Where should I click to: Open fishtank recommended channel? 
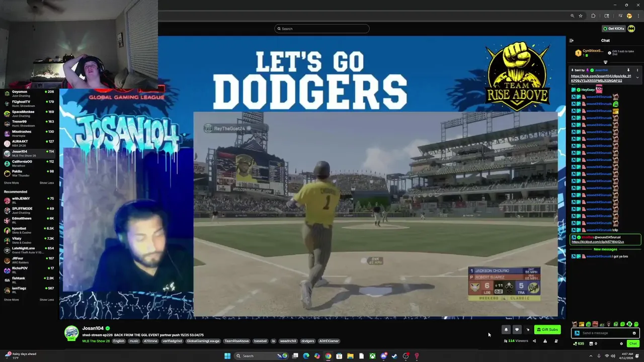[29, 280]
